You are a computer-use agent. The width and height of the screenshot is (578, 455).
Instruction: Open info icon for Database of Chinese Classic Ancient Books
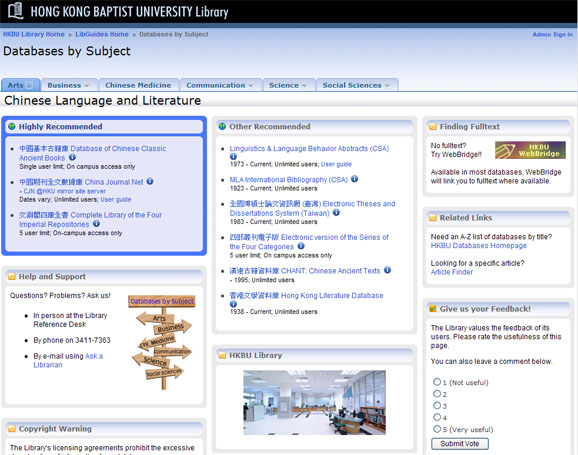click(x=72, y=157)
